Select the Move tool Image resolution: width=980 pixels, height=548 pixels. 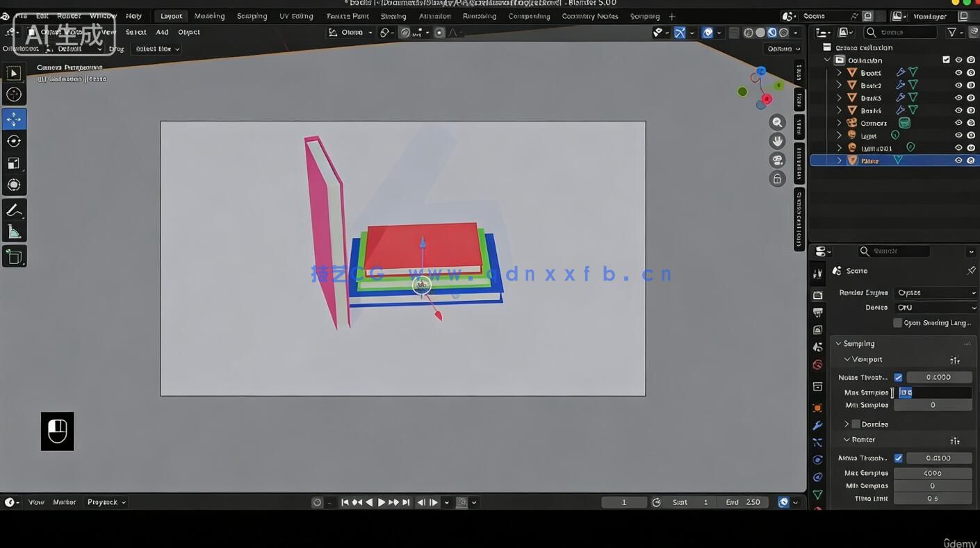point(14,119)
